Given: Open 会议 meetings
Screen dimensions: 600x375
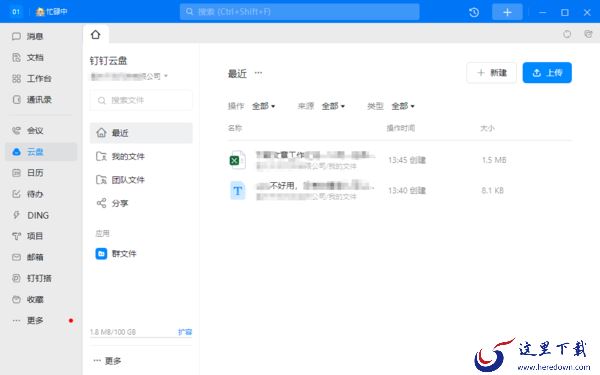Looking at the screenshot, I should [34, 131].
